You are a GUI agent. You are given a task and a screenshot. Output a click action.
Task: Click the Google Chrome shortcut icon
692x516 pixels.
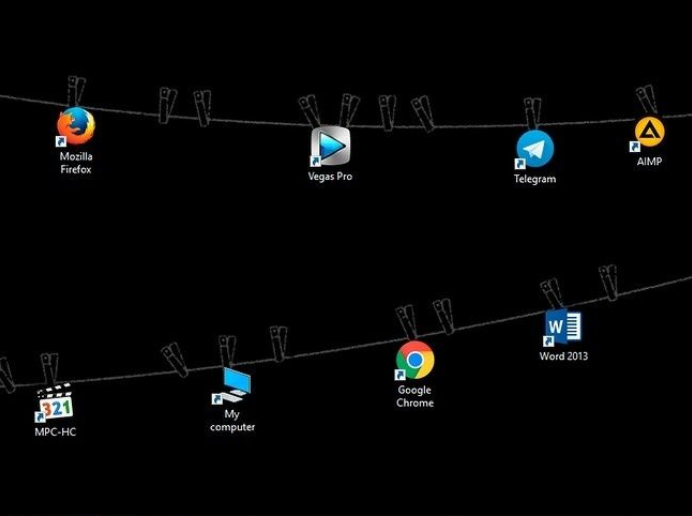pos(415,360)
